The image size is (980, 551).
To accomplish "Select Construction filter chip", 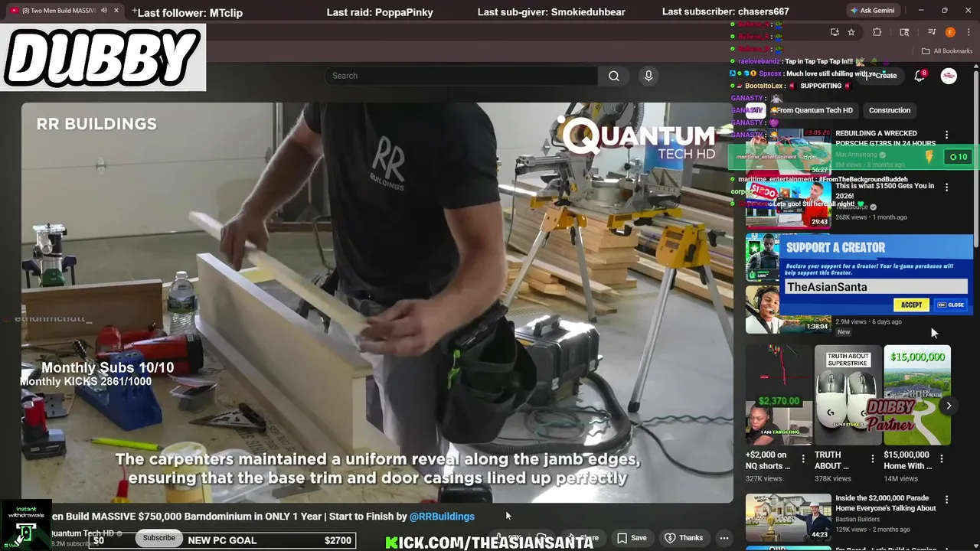I will point(890,110).
